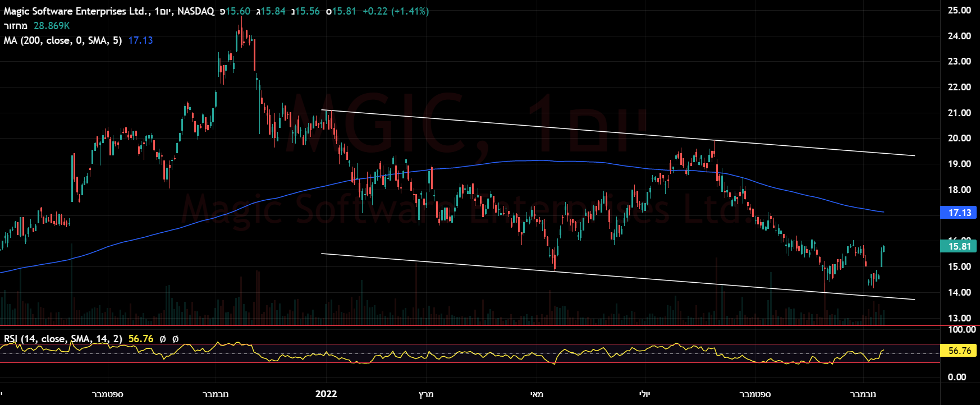Click the 2022 label on the time axis
Image resolution: width=980 pixels, height=405 pixels.
click(326, 394)
